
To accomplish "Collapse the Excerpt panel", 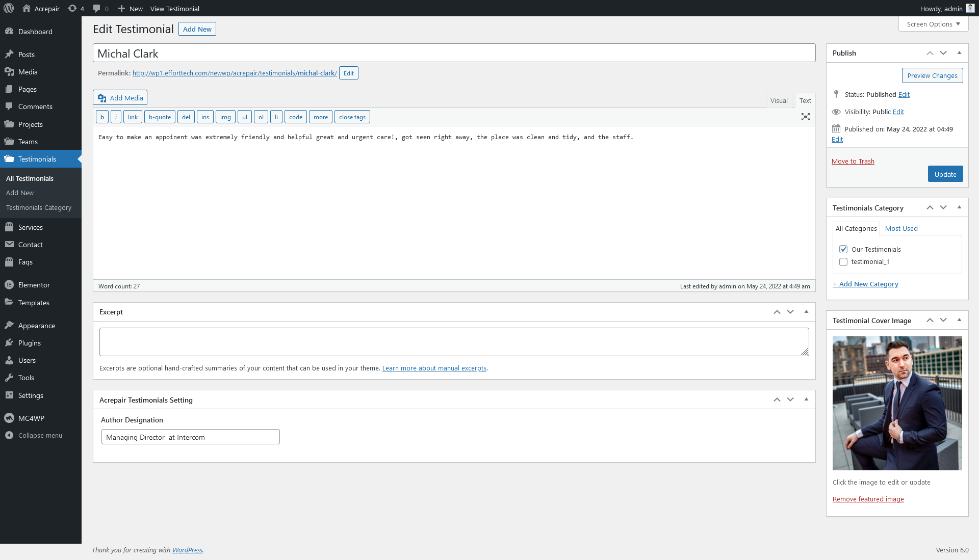I will point(806,311).
